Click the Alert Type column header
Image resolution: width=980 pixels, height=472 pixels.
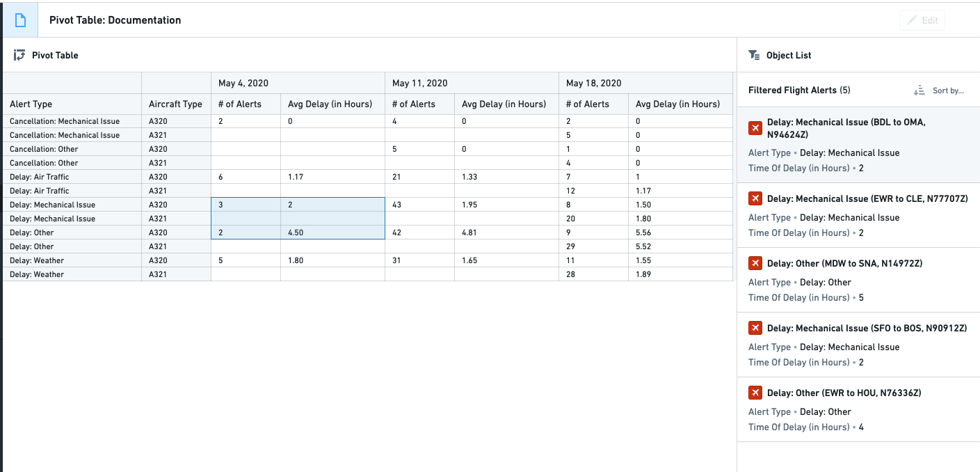click(72, 104)
